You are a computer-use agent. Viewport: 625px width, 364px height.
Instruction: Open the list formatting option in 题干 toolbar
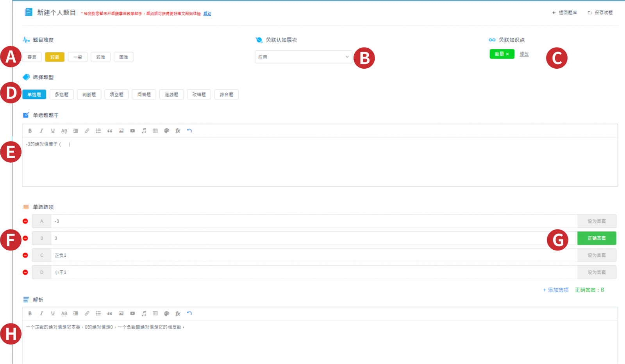point(98,131)
